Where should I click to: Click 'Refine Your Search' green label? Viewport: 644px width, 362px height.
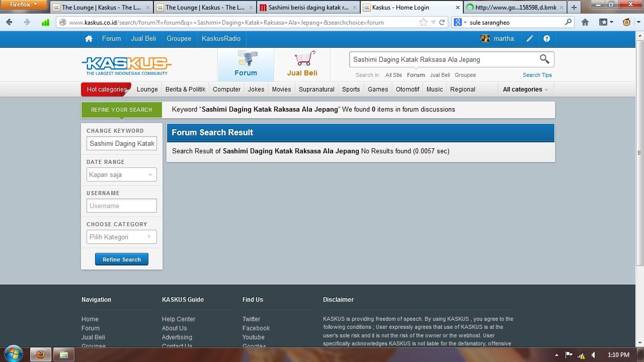pos(121,110)
